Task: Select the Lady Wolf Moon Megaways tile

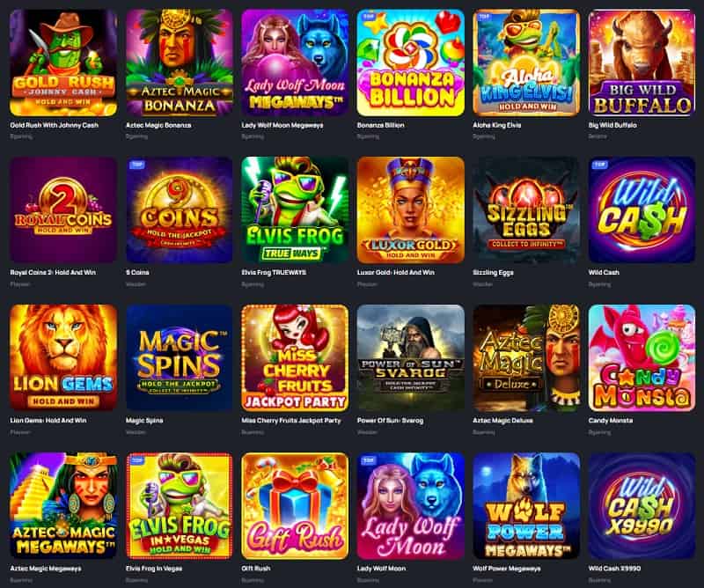Action: pos(295,62)
